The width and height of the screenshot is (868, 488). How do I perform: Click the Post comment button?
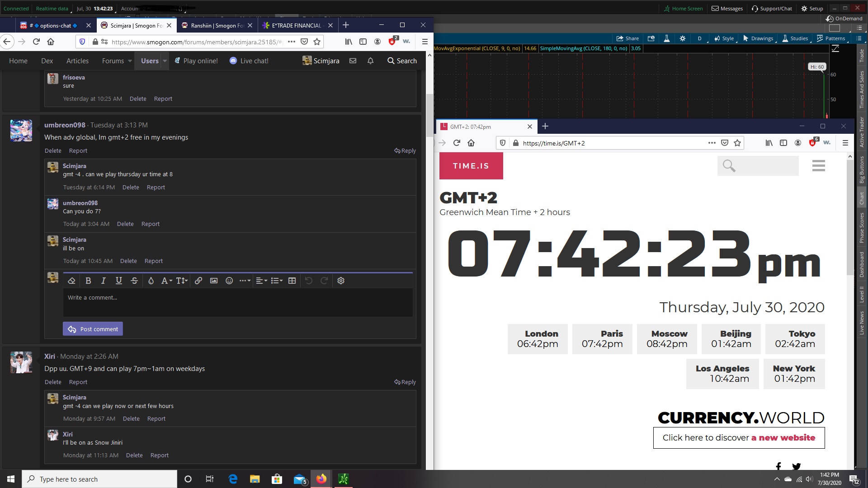93,329
